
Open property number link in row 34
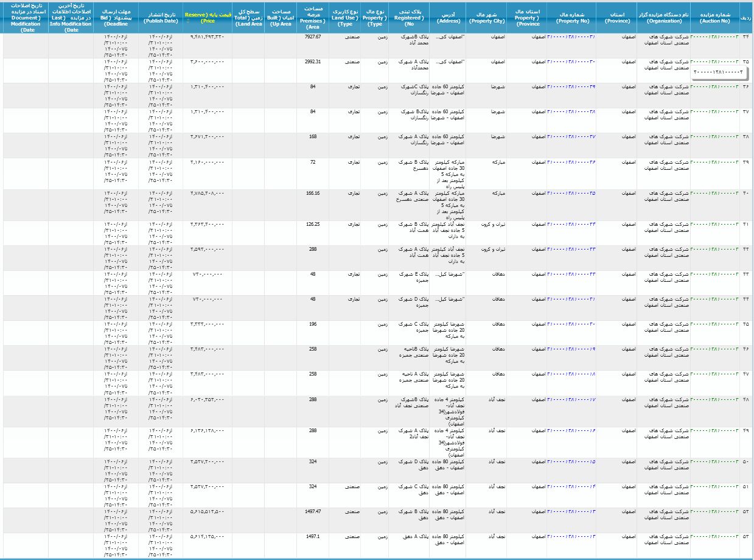[571, 37]
